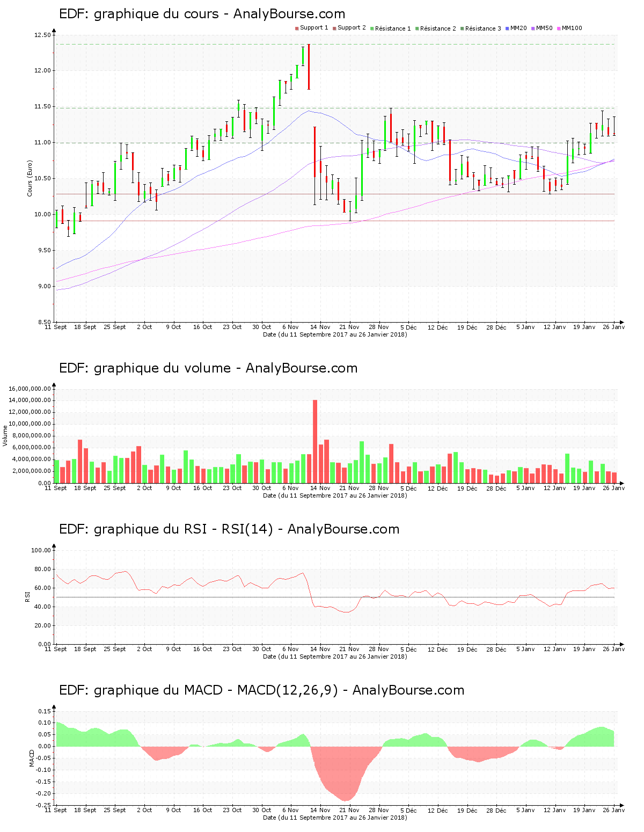
Task: Click '6 Nov' date under price chart
Action: point(290,327)
